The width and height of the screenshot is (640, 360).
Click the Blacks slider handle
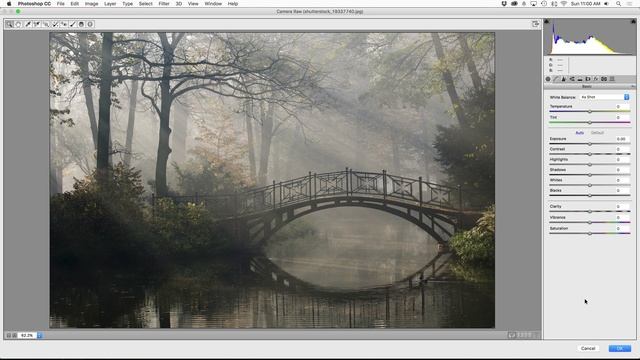[589, 196]
